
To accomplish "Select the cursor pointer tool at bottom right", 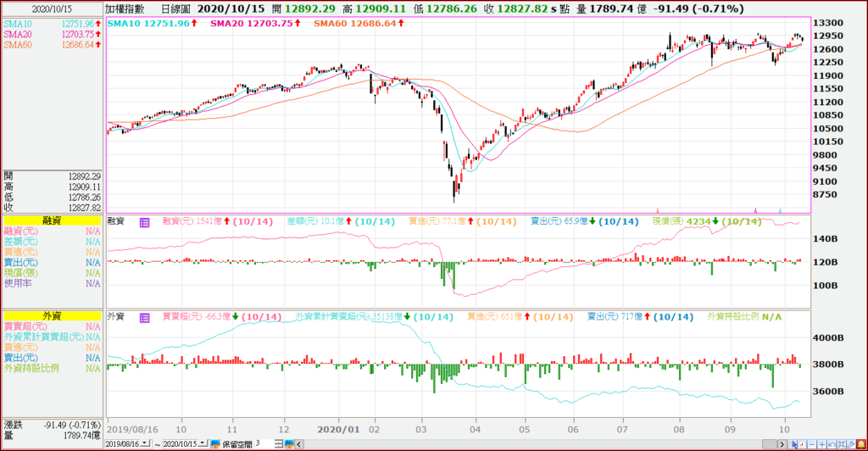I will tap(793, 444).
